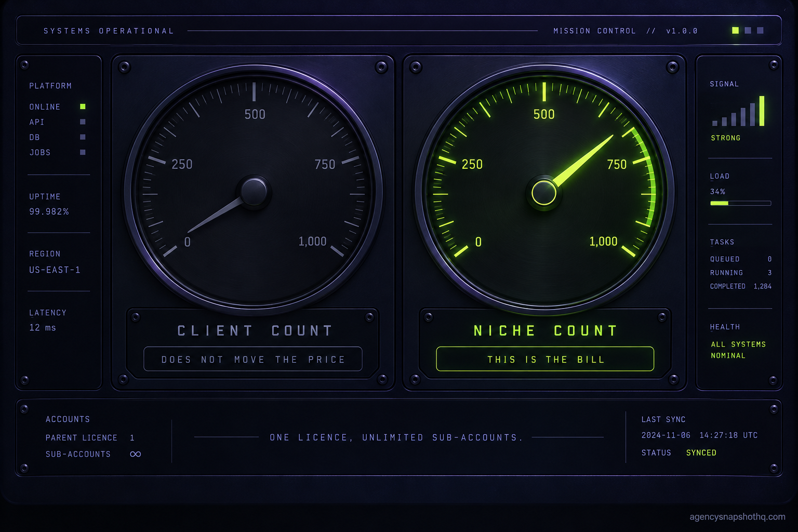Click the THIS IS THE BILL box
The width and height of the screenshot is (798, 532).
(x=545, y=359)
